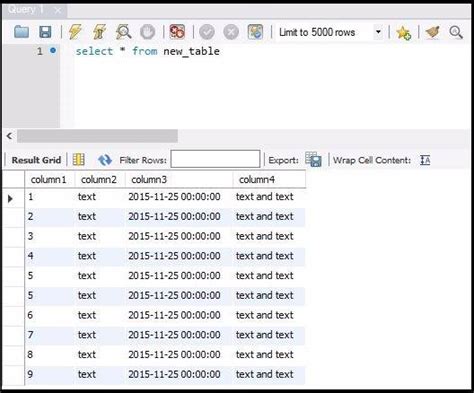Place cursor in the 'select * from new_table' line
This screenshot has width=474, height=393.
click(147, 51)
